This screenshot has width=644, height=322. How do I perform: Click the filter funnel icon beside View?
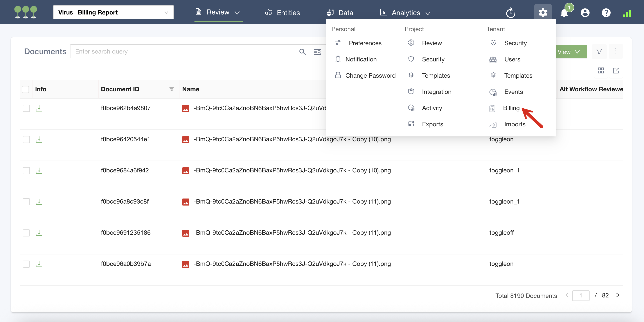pos(599,52)
